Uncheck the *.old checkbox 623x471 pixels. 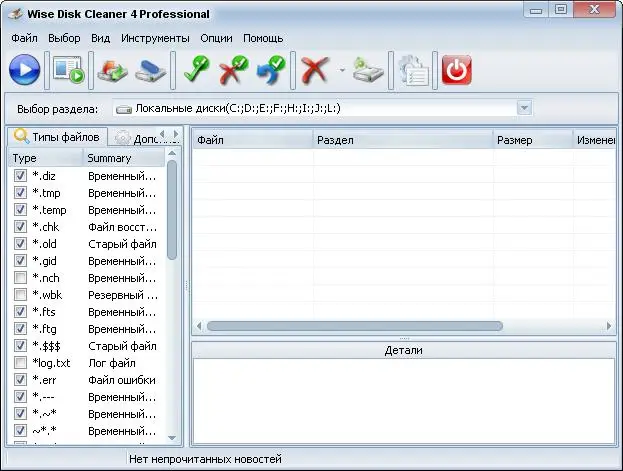pyautogui.click(x=20, y=243)
